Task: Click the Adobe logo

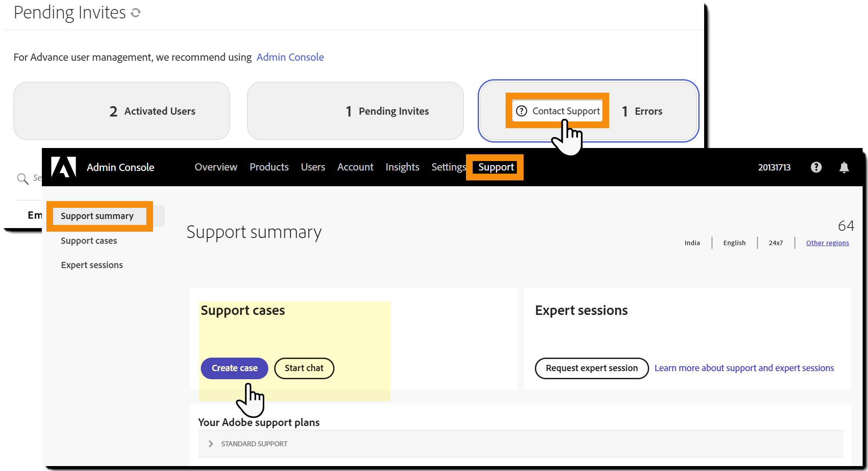Action: (x=63, y=167)
